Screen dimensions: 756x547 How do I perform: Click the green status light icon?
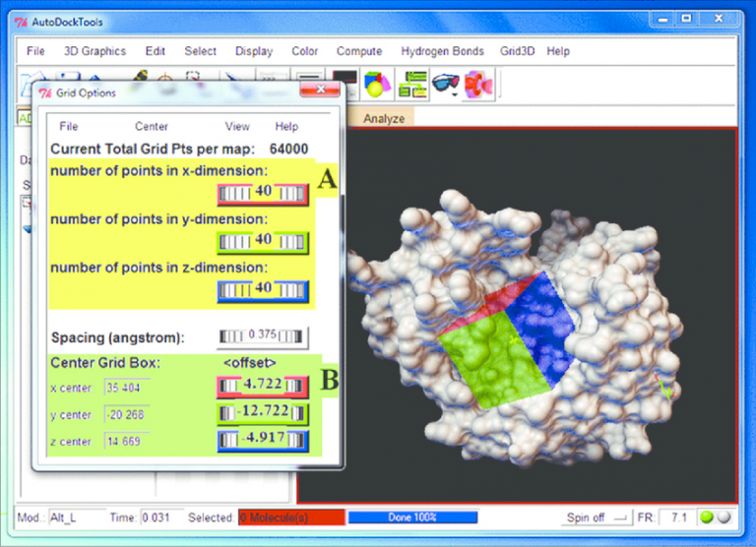[x=706, y=517]
